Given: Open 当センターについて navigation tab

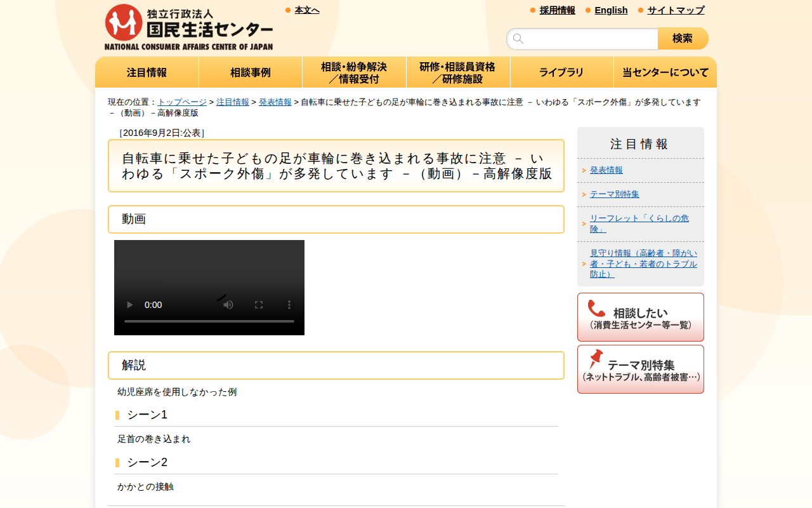Looking at the screenshot, I should coord(665,72).
